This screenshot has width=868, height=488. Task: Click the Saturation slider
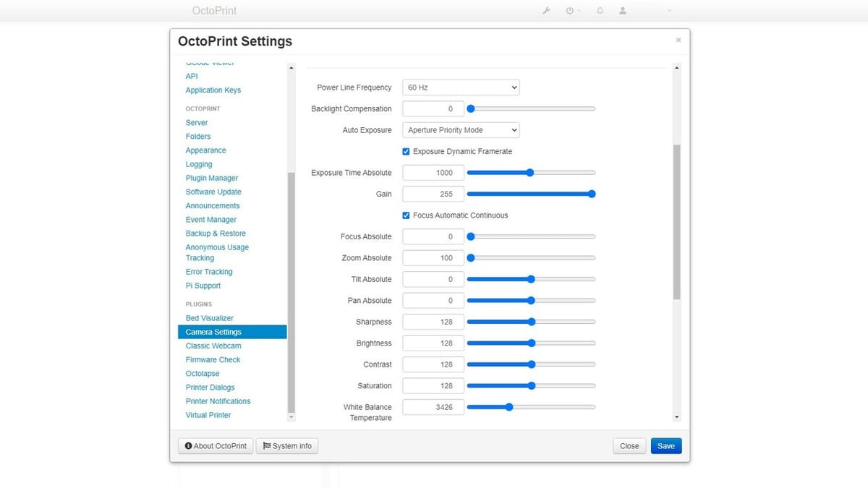click(x=531, y=386)
